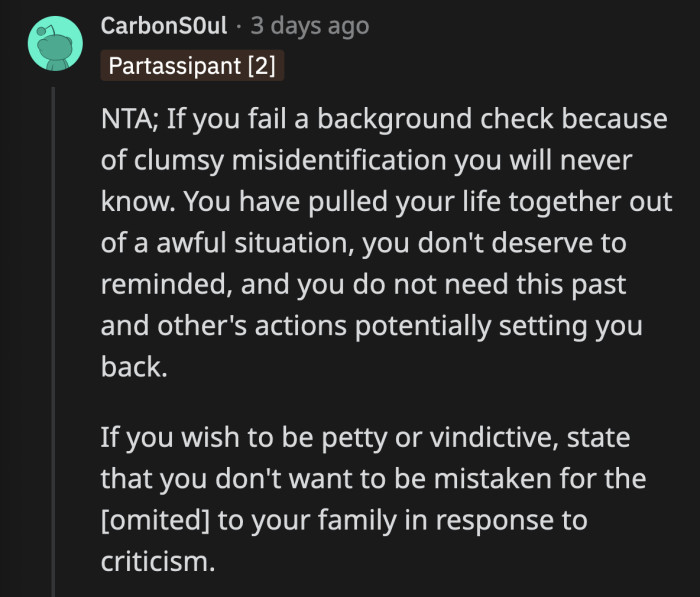This screenshot has height=597, width=700.
Task: Click the final word 'criticism.'
Action: 157,562
